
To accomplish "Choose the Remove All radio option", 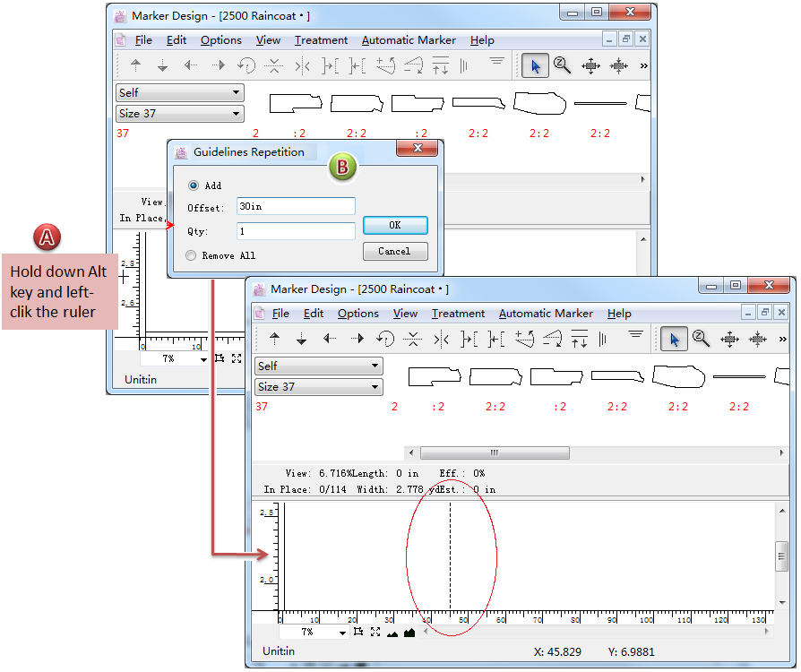I will tap(192, 255).
